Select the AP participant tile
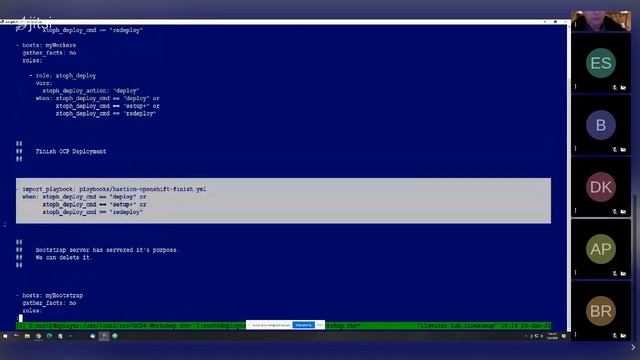 [x=601, y=249]
